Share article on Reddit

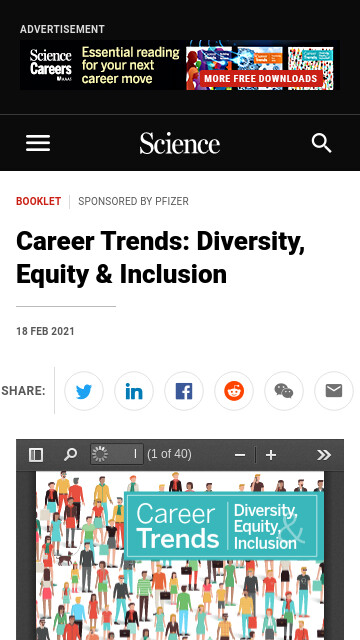234,391
